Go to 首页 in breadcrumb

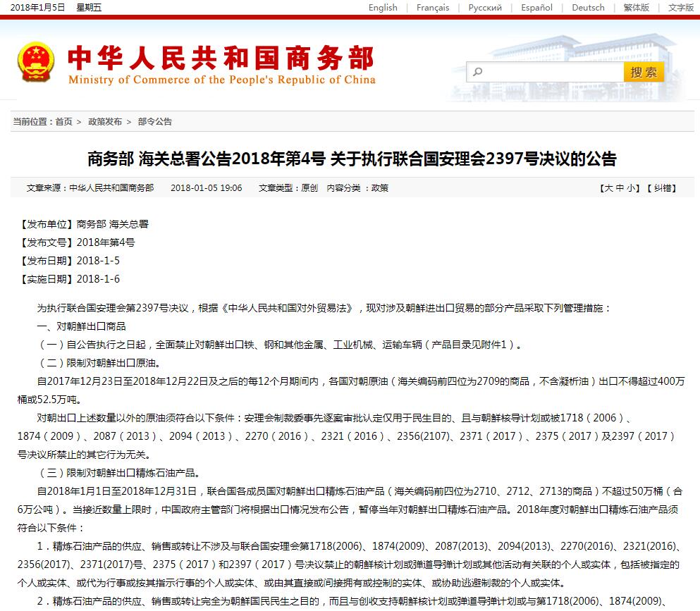[64, 121]
